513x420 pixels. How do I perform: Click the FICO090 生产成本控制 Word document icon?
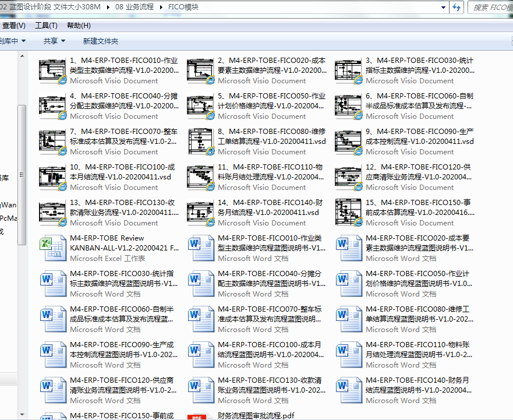[x=52, y=355]
